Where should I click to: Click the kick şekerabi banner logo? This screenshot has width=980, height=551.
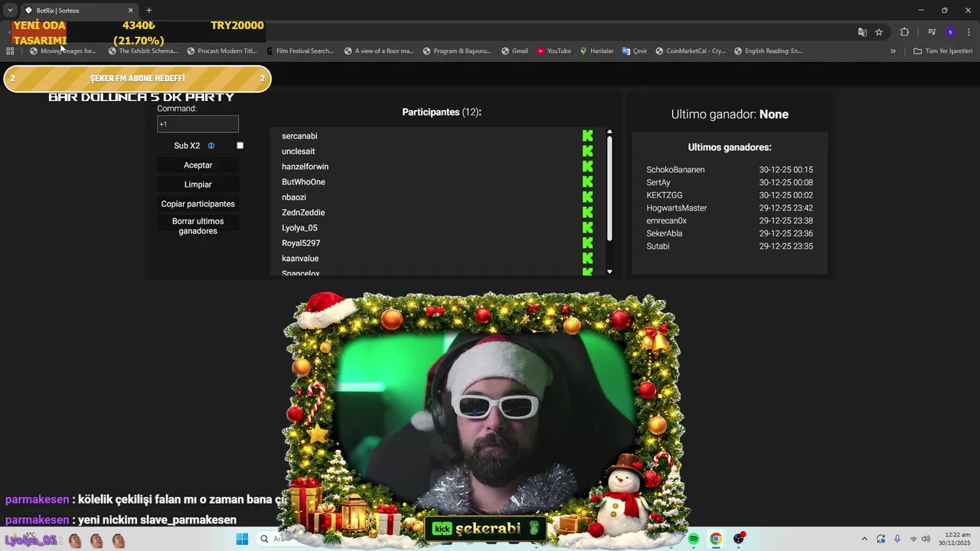485,529
